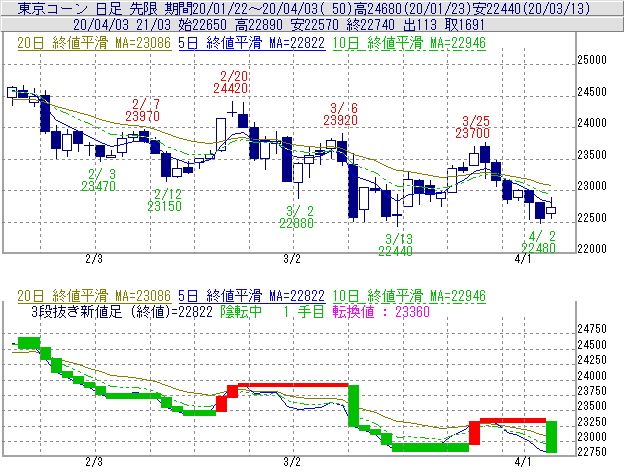Select the 3/6 23920 high price label
Viewport: 624px width, 474px height.
click(x=341, y=114)
